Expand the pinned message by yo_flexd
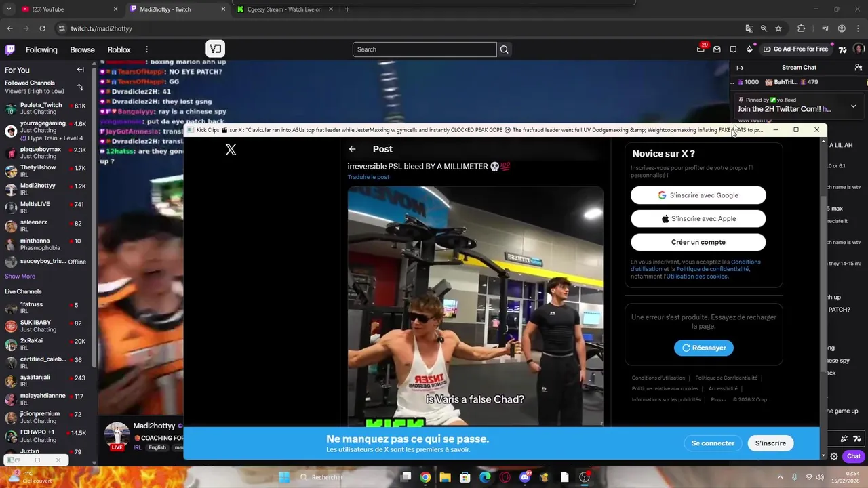The width and height of the screenshot is (868, 488). (x=853, y=106)
